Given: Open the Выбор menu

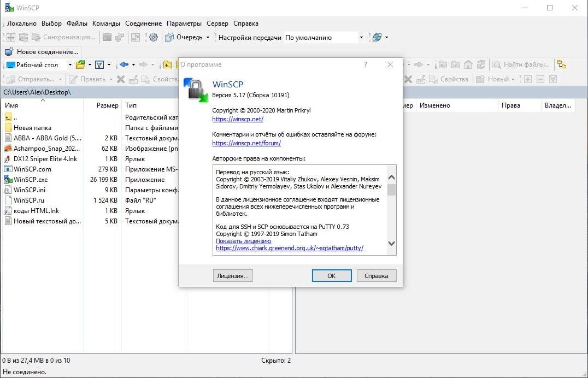Looking at the screenshot, I should click(x=51, y=23).
